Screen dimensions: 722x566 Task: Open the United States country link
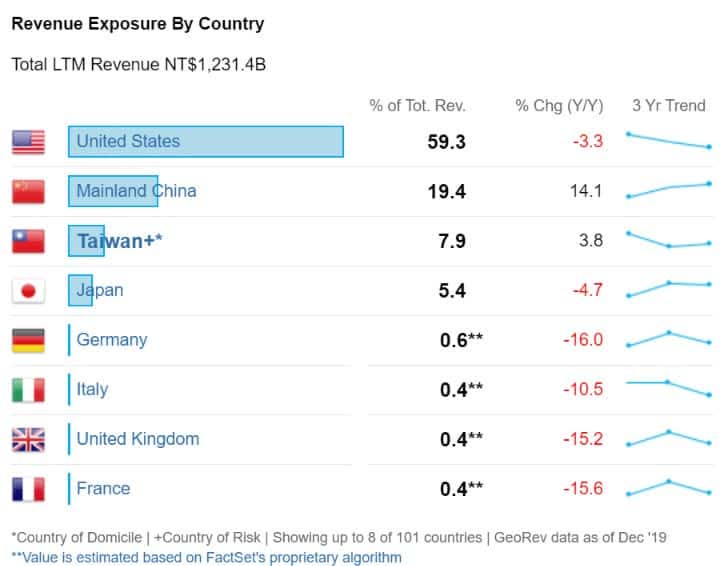coord(128,141)
